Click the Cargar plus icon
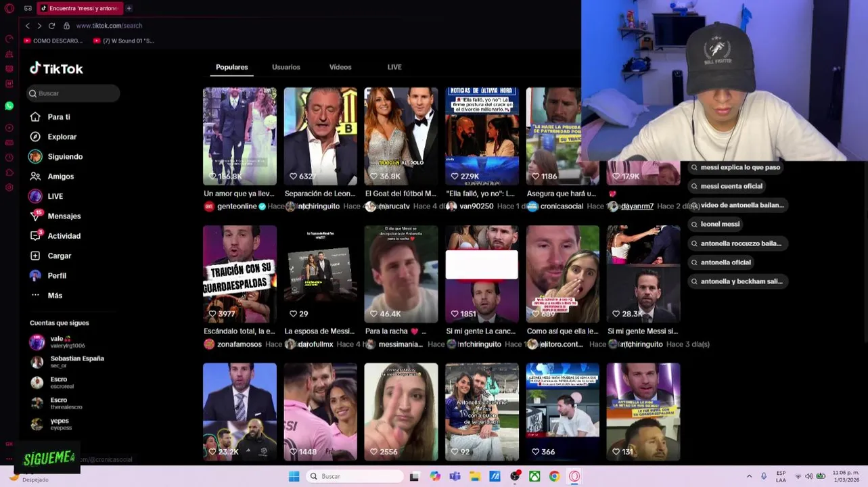 pyautogui.click(x=35, y=256)
